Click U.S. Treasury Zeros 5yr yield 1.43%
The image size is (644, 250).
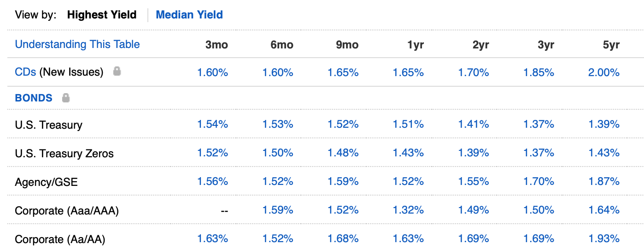pos(604,153)
